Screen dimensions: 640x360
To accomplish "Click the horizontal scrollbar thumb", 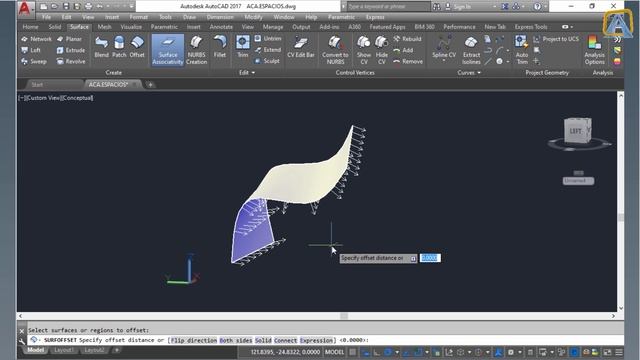I will [344, 316].
